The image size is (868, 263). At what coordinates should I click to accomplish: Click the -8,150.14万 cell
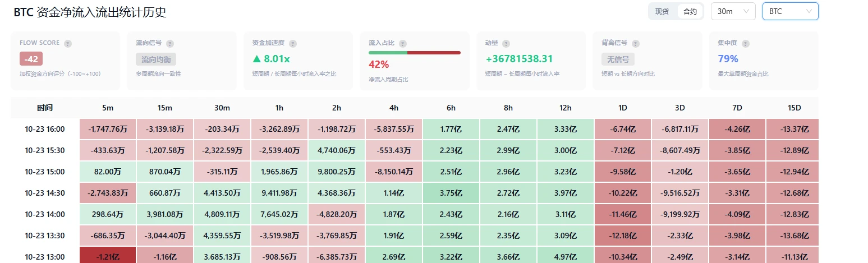pos(394,172)
